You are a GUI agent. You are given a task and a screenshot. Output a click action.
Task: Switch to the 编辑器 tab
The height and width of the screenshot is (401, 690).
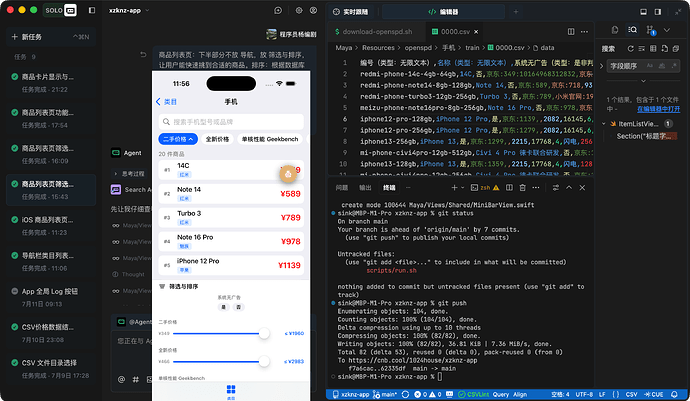(x=443, y=12)
